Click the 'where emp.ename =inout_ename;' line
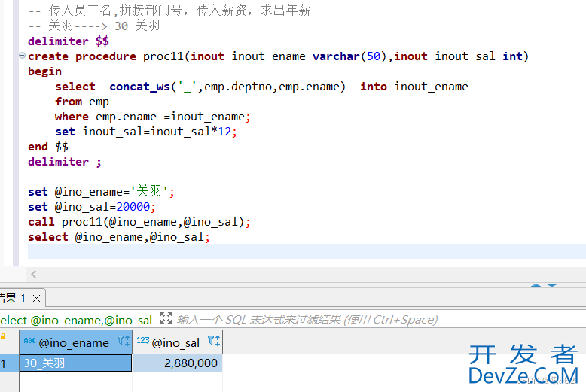The height and width of the screenshot is (392, 586). (152, 117)
